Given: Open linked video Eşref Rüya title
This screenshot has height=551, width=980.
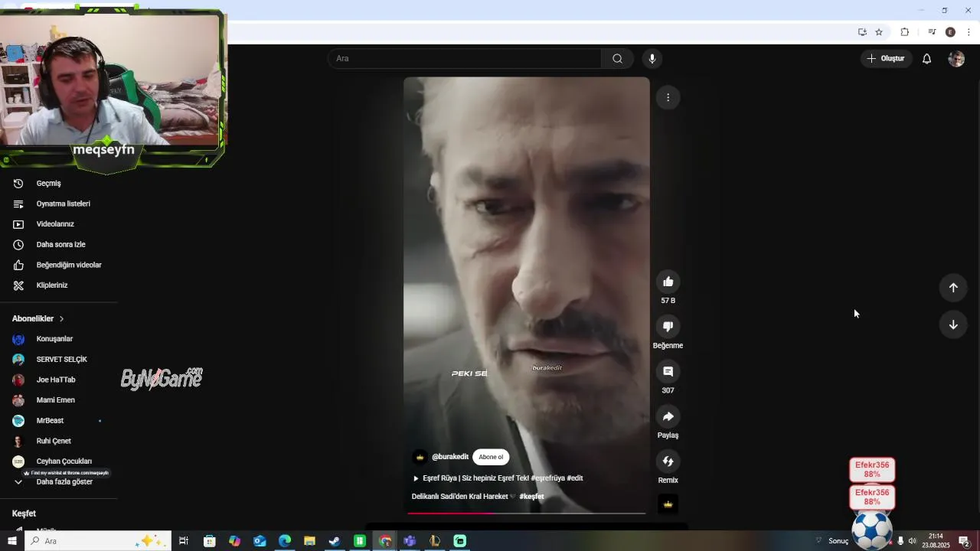Looking at the screenshot, I should tap(498, 478).
